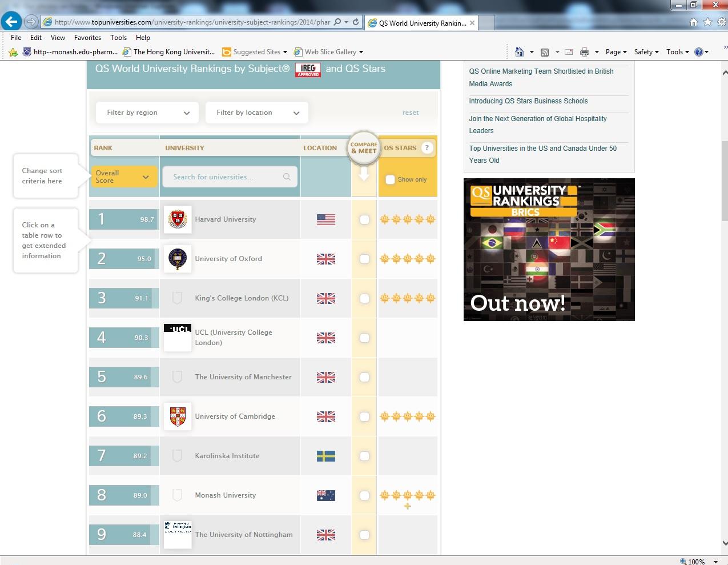Tick the compare checkbox in the UCL row
The width and height of the screenshot is (728, 565).
364,338
